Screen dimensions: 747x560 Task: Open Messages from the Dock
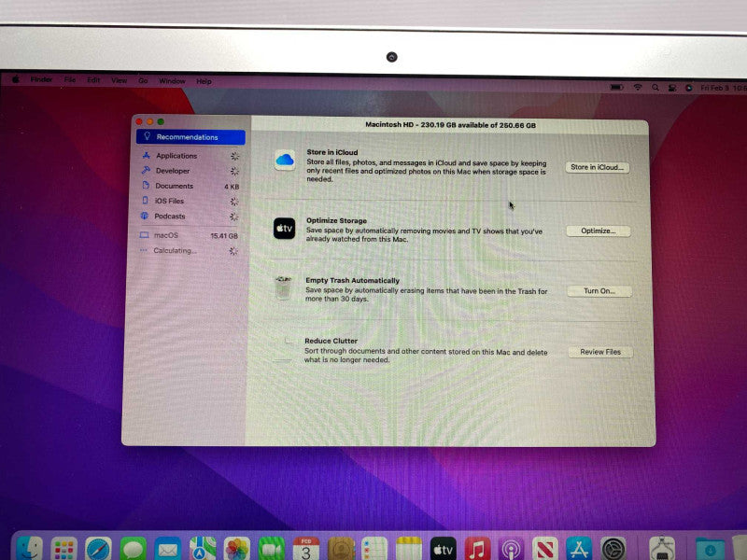(134, 549)
